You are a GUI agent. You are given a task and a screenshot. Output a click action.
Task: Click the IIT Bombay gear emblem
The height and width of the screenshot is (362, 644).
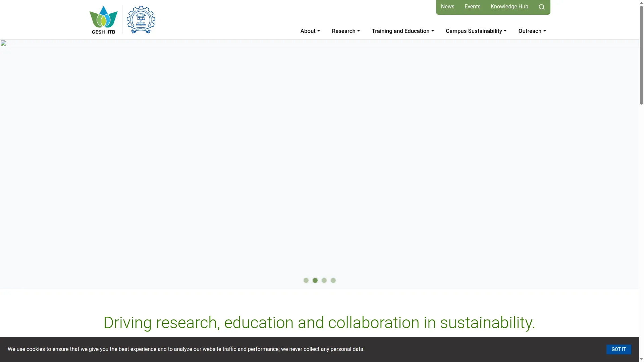pos(141,20)
